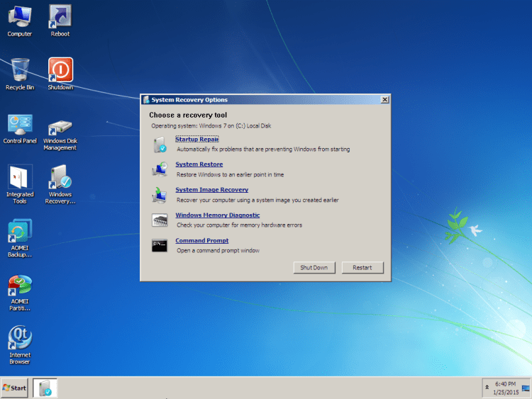Click 'Recover your computer using a system image' text
532x399 pixels.
click(257, 200)
